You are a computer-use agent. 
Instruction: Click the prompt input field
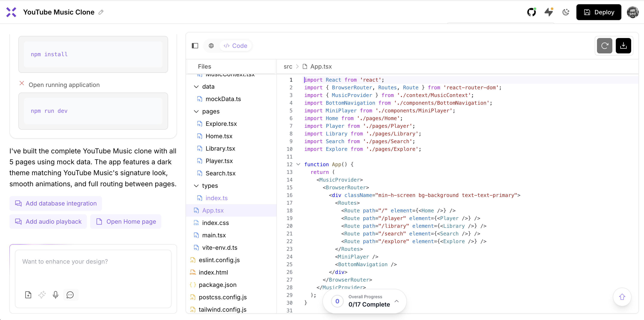[x=93, y=261]
